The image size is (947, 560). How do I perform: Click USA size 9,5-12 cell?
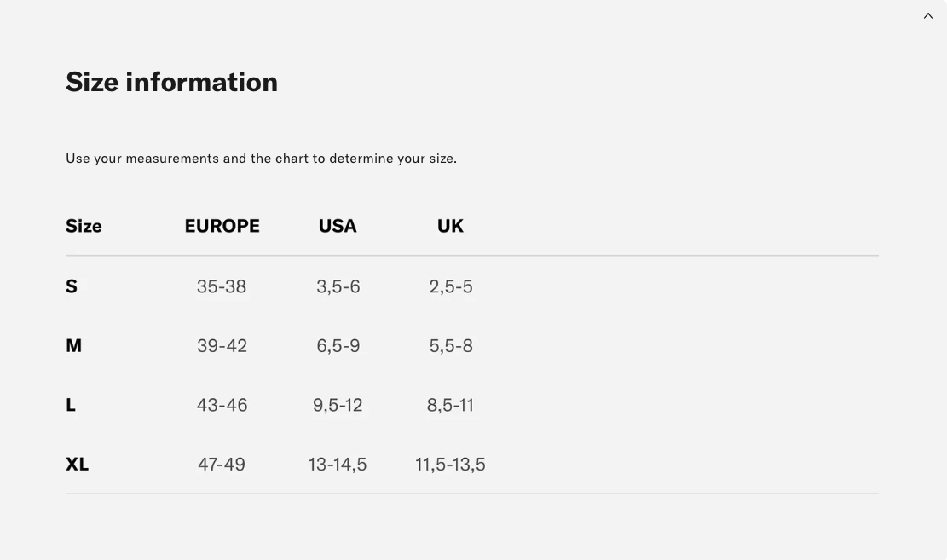point(338,405)
